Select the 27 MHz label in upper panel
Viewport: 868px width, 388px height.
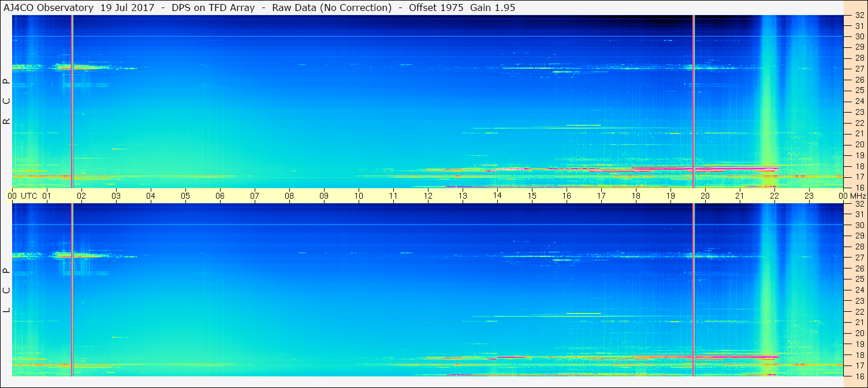click(859, 69)
